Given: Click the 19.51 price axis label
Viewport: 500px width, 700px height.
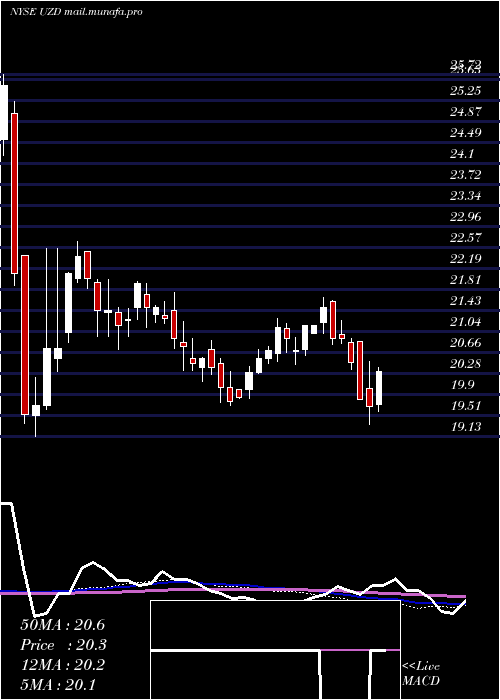Looking at the screenshot, I should tap(466, 406).
